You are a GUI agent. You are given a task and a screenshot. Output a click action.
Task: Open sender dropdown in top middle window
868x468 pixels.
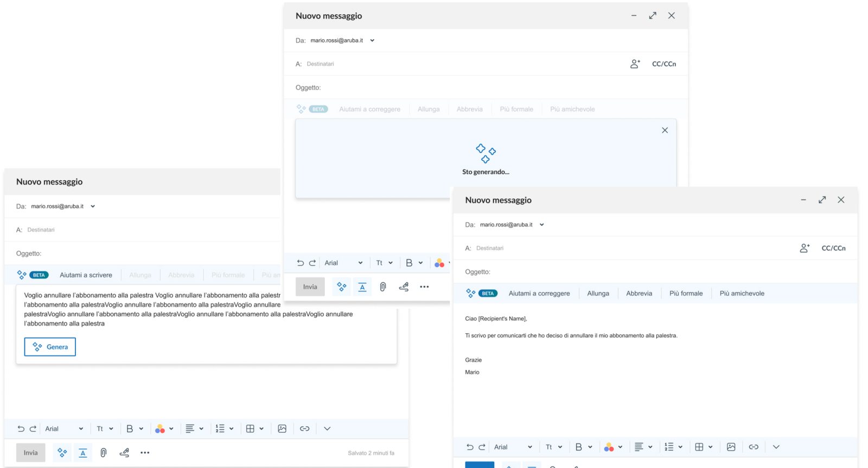[372, 41]
